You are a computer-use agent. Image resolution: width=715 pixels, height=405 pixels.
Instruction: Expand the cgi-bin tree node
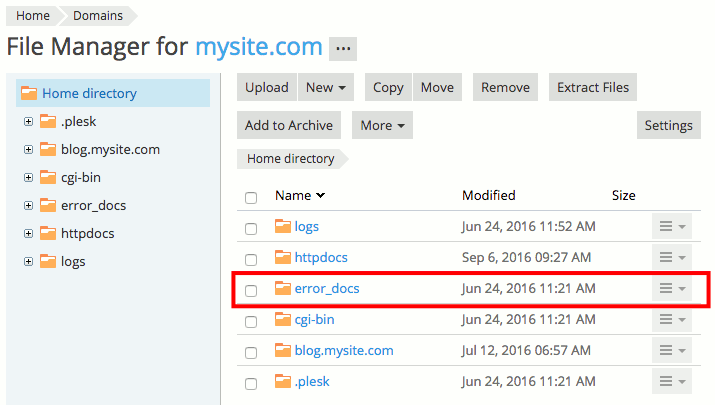[28, 177]
